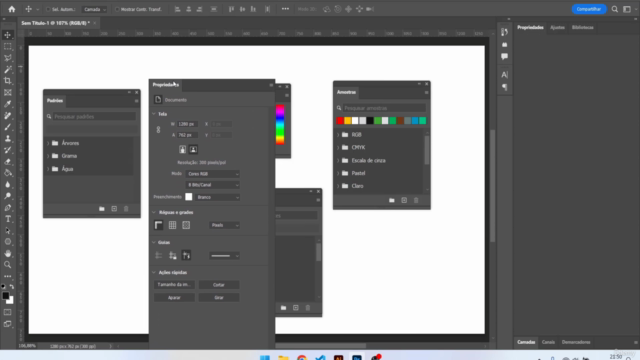This screenshot has width=640, height=360.
Task: Select the Ellipse shape tool
Action: [8, 242]
